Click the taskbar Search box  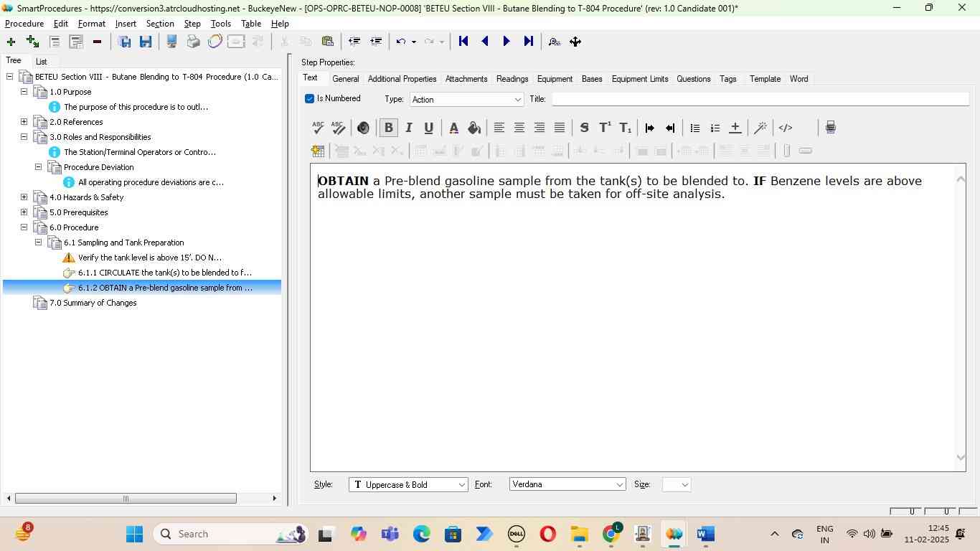(232, 534)
